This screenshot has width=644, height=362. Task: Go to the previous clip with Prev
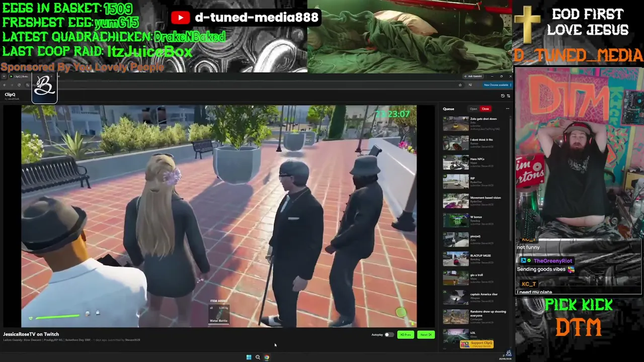click(406, 335)
